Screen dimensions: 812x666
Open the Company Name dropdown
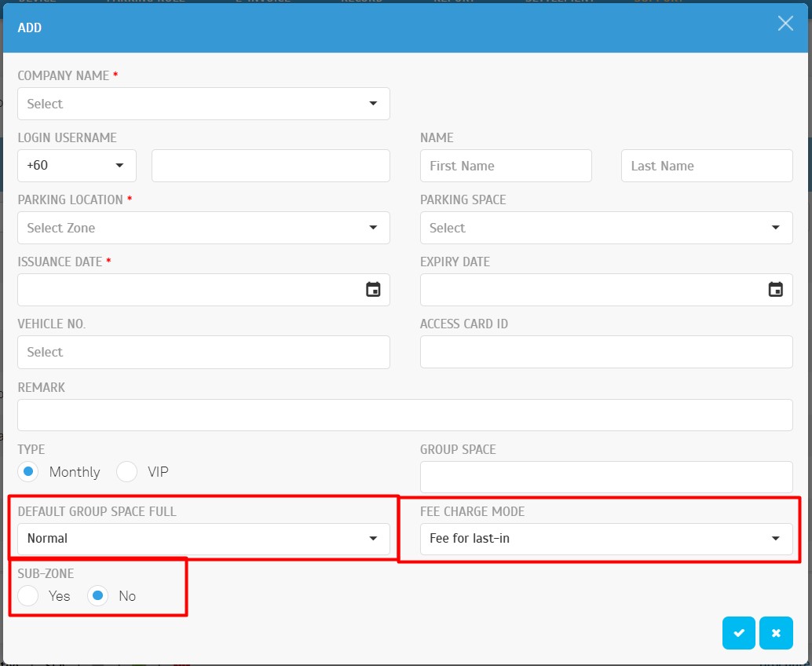pos(203,104)
